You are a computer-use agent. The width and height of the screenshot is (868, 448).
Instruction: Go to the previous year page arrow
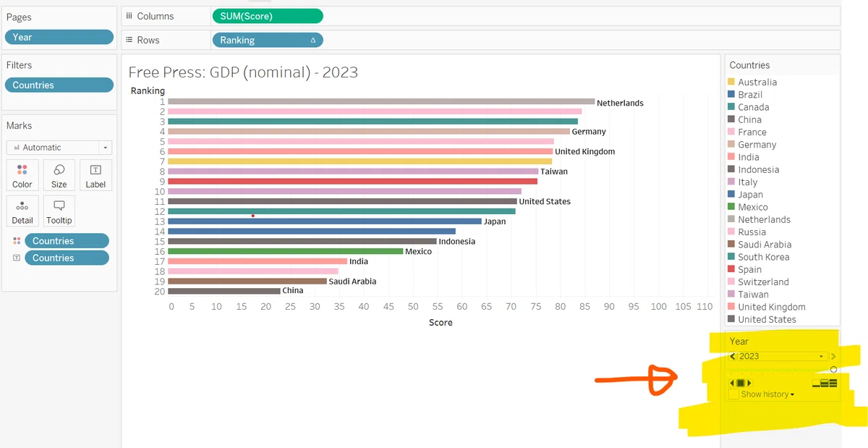pos(732,356)
